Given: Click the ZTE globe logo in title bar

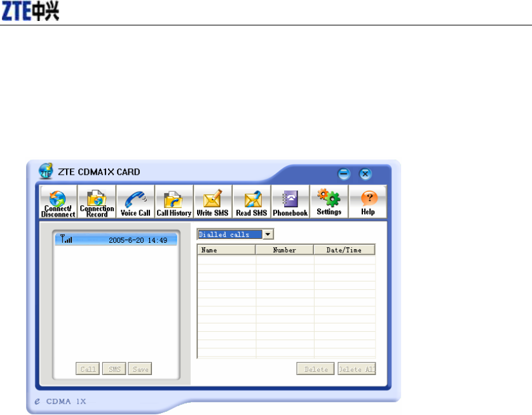Looking at the screenshot, I should [x=46, y=171].
